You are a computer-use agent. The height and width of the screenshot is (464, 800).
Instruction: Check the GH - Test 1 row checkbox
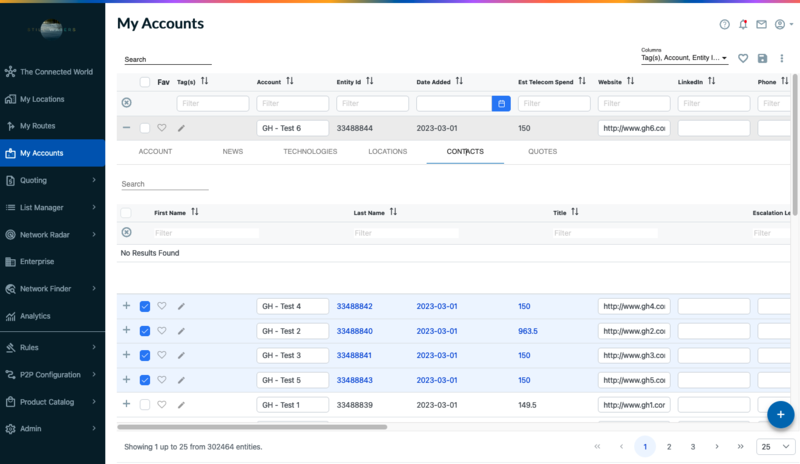[x=145, y=404]
